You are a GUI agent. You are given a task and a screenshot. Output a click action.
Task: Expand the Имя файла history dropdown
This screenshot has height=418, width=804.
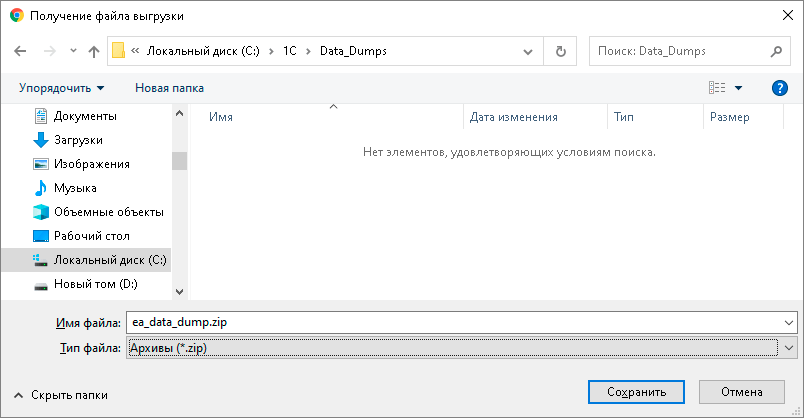click(x=789, y=322)
